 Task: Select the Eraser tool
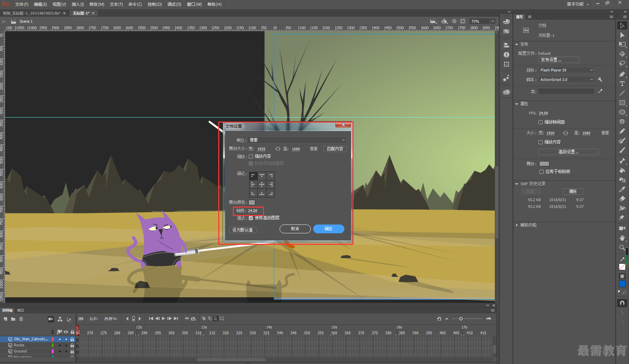[x=622, y=199]
